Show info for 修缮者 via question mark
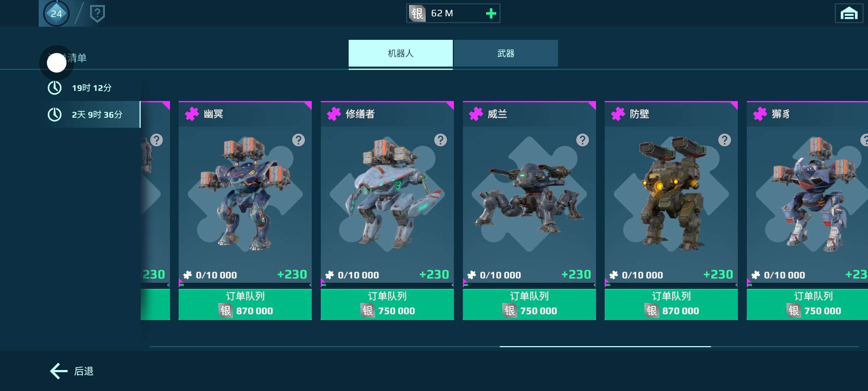Screen dimensions: 868x391 441,140
